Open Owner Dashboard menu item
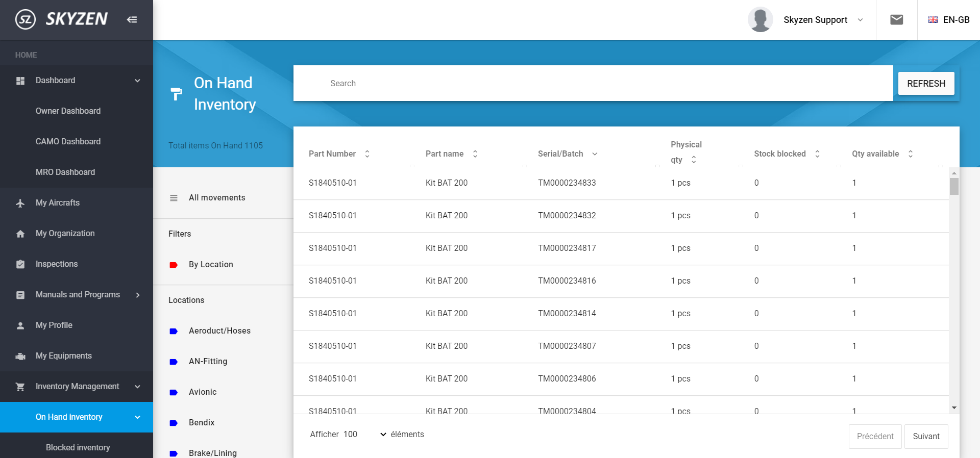 68,111
